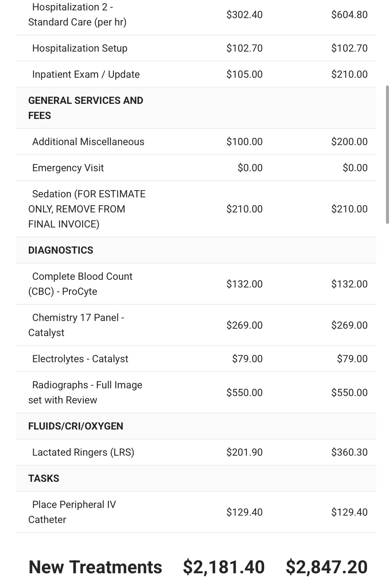
Task: Click the New Treatments total label
Action: pos(95,567)
